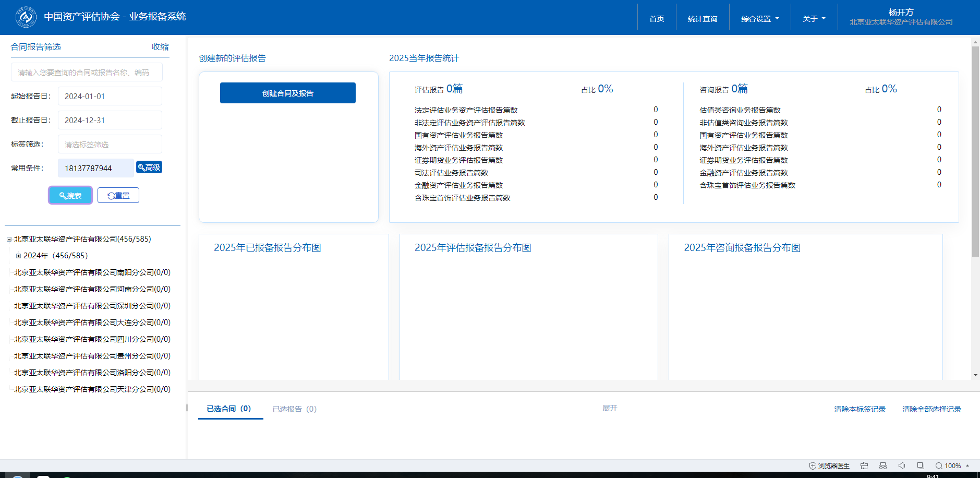
Task: Open 统计查询 in top navigation
Action: tap(703, 19)
